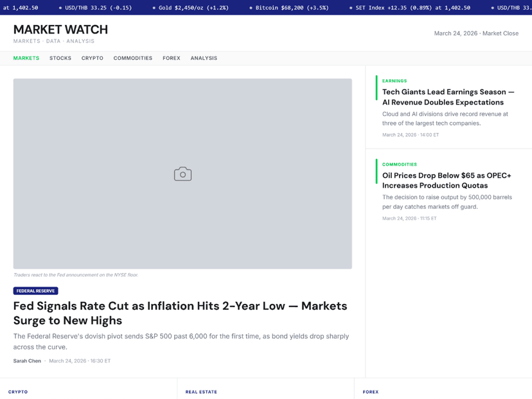Switch to the Forex nav section
The width and height of the screenshot is (532, 399).
(x=172, y=58)
